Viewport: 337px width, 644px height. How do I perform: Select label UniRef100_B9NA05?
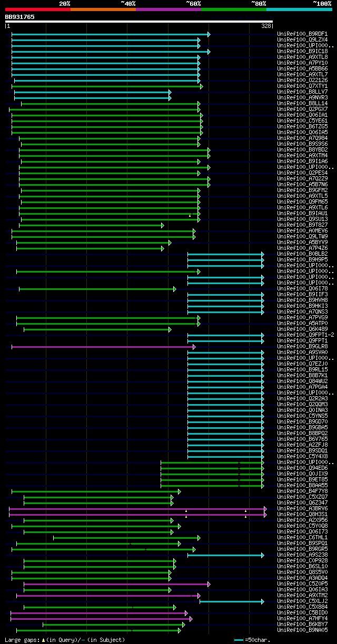(302, 630)
